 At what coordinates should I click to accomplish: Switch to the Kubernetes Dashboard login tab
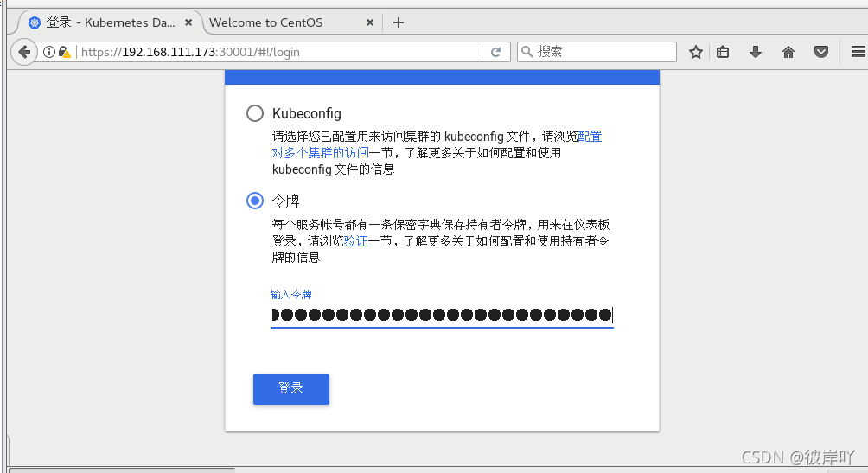tap(110, 22)
